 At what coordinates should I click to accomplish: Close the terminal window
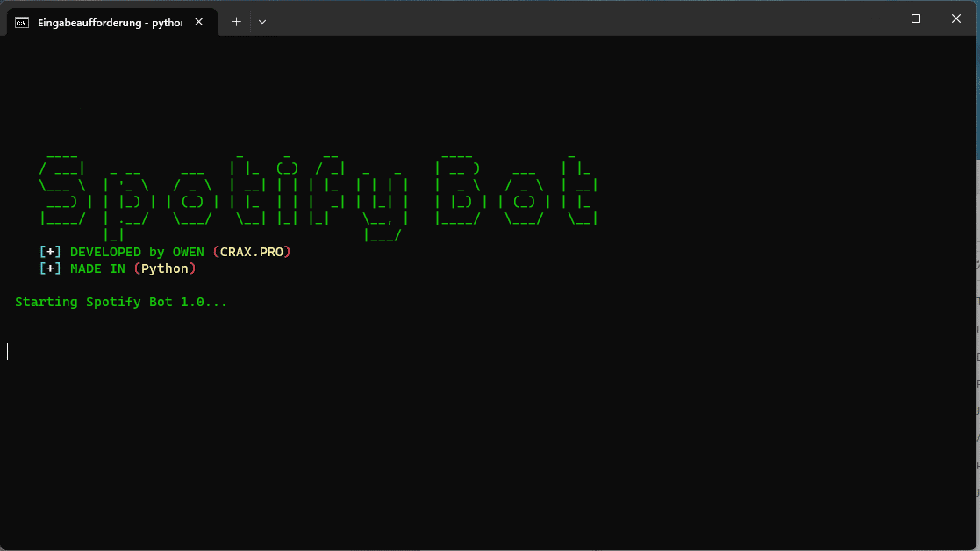pyautogui.click(x=955, y=18)
